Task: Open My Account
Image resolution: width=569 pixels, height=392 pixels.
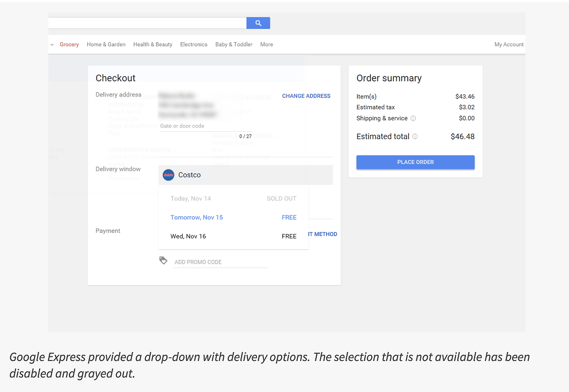Action: coord(509,44)
